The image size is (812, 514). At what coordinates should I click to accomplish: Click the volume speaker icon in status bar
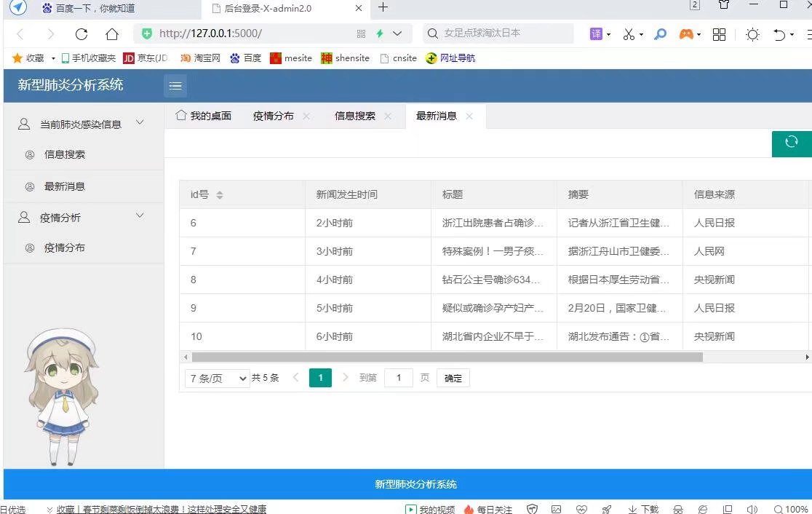tap(752, 510)
